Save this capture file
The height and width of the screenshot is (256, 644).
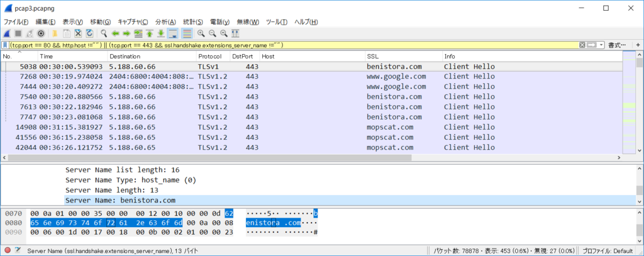pyautogui.click(x=66, y=33)
